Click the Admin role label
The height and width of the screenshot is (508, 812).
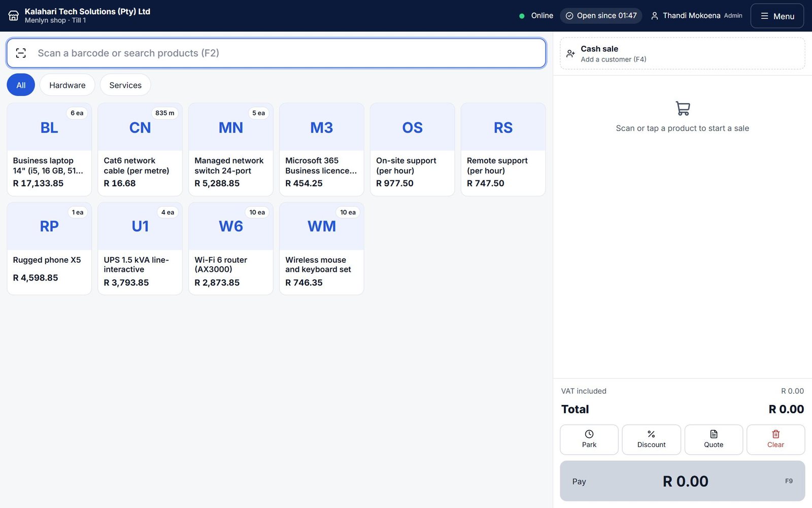pos(733,16)
